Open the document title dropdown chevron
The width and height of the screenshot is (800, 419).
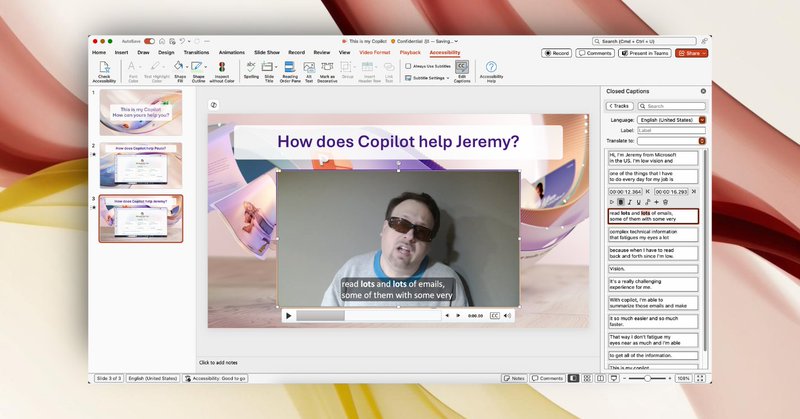(456, 41)
